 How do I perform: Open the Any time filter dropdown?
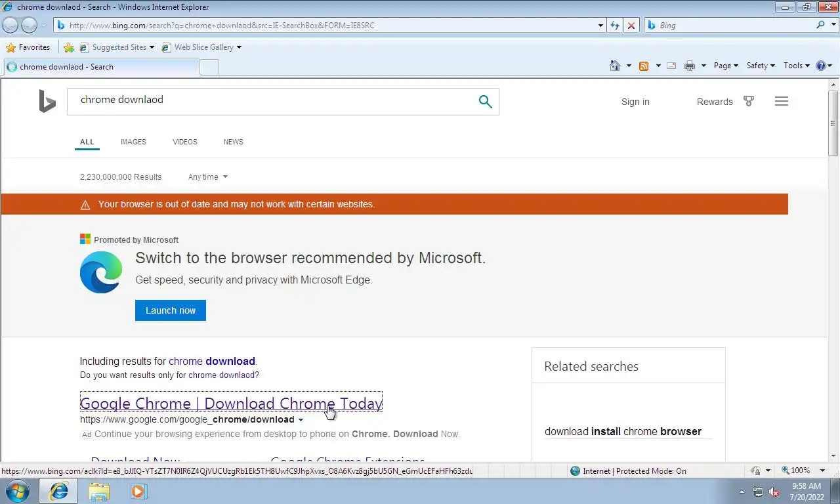[x=208, y=177]
